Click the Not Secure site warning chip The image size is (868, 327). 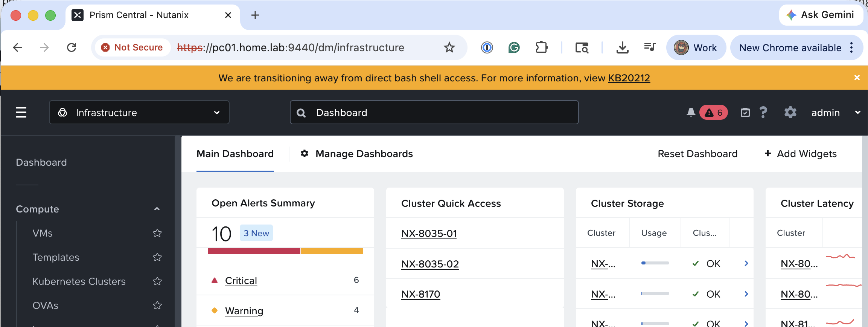pyautogui.click(x=132, y=47)
